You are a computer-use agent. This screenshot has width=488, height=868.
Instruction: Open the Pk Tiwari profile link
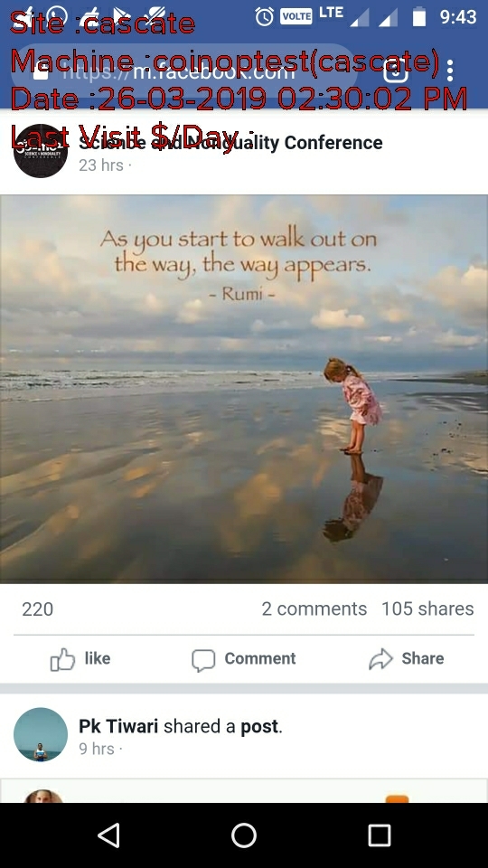pyautogui.click(x=118, y=726)
